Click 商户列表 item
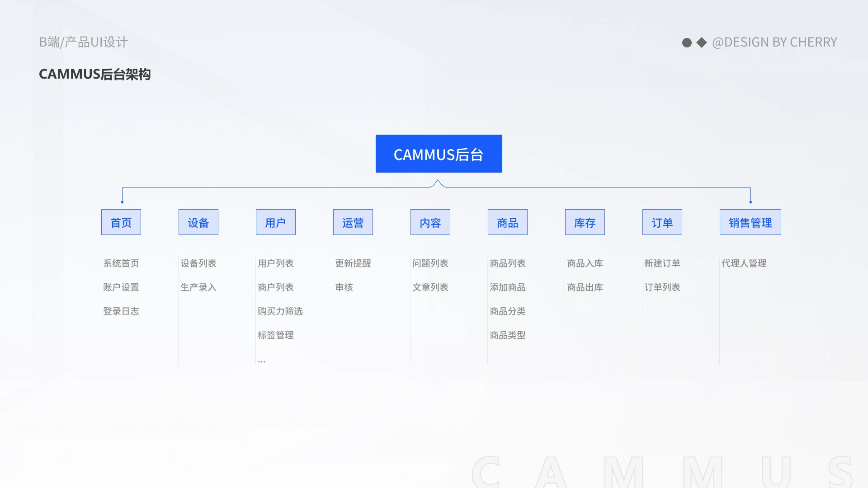 click(276, 287)
